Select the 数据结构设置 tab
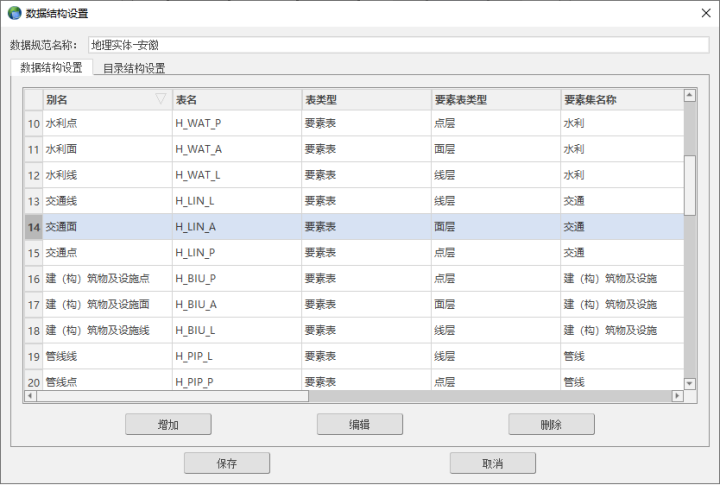This screenshot has width=720, height=485. pyautogui.click(x=51, y=68)
